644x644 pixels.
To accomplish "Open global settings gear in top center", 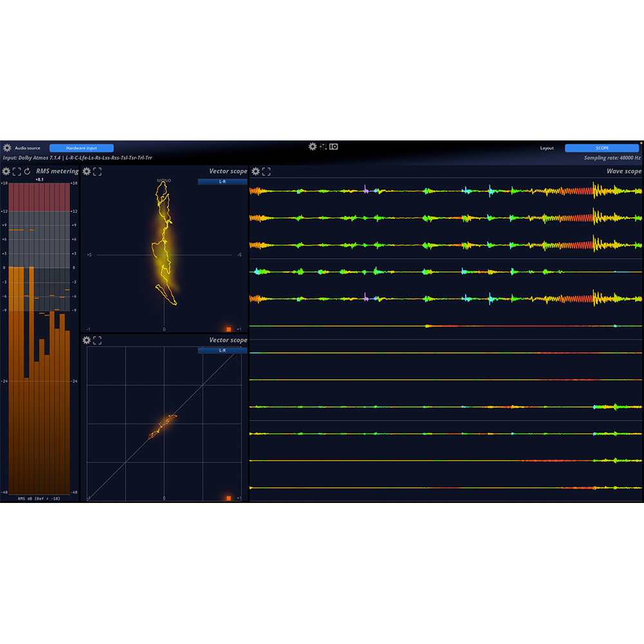I will click(x=312, y=147).
